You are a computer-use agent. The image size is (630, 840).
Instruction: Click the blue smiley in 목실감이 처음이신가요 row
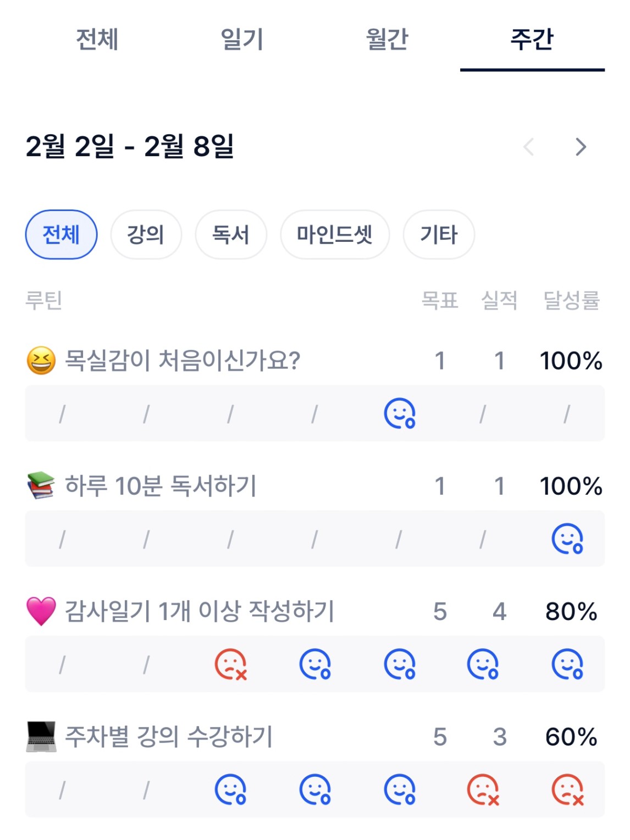(x=399, y=413)
